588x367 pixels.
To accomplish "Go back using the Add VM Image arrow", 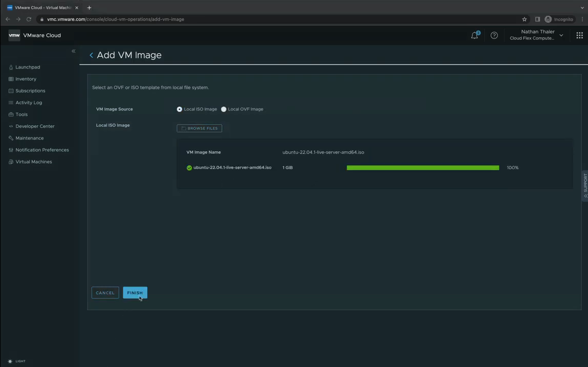I will tap(91, 55).
